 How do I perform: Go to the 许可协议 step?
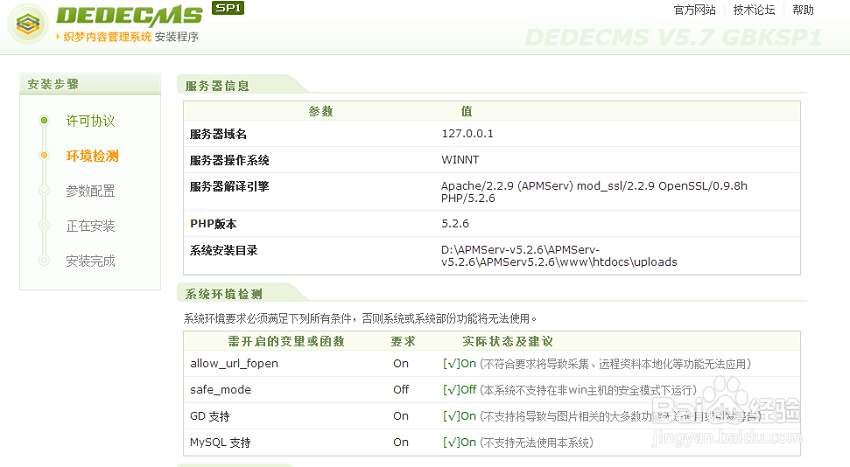click(x=91, y=121)
